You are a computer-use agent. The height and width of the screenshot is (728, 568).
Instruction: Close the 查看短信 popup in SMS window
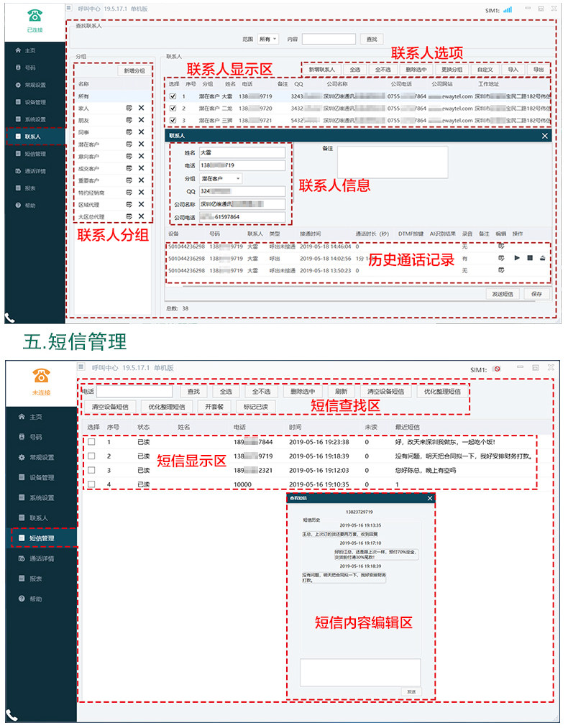point(430,498)
